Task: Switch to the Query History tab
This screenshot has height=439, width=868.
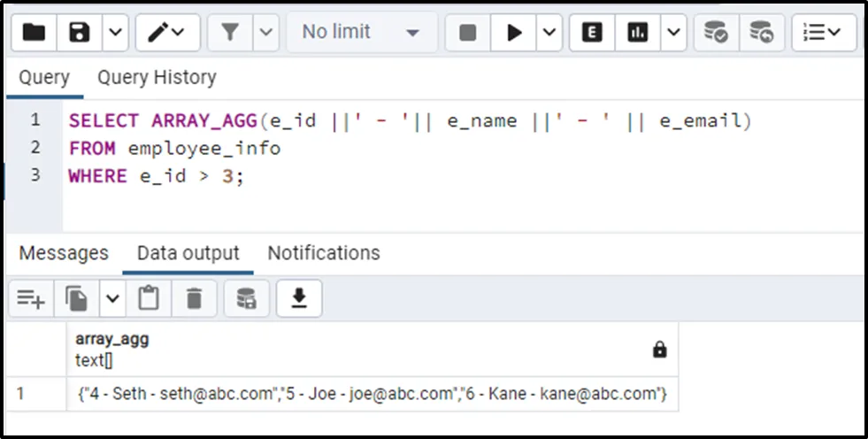Action: pyautogui.click(x=157, y=78)
